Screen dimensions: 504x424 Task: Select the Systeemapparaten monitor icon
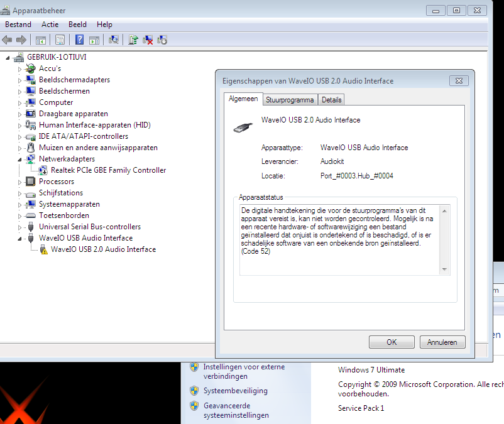[x=31, y=204]
